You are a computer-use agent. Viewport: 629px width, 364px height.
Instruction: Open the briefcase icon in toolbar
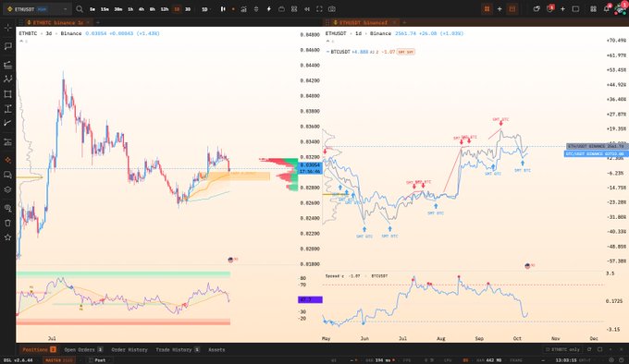(281, 9)
